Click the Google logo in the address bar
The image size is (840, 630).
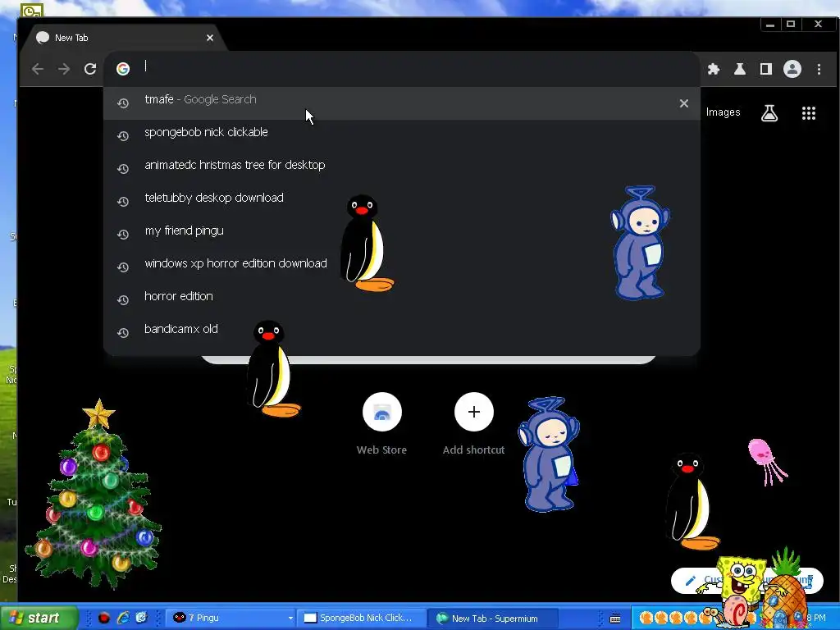[123, 69]
